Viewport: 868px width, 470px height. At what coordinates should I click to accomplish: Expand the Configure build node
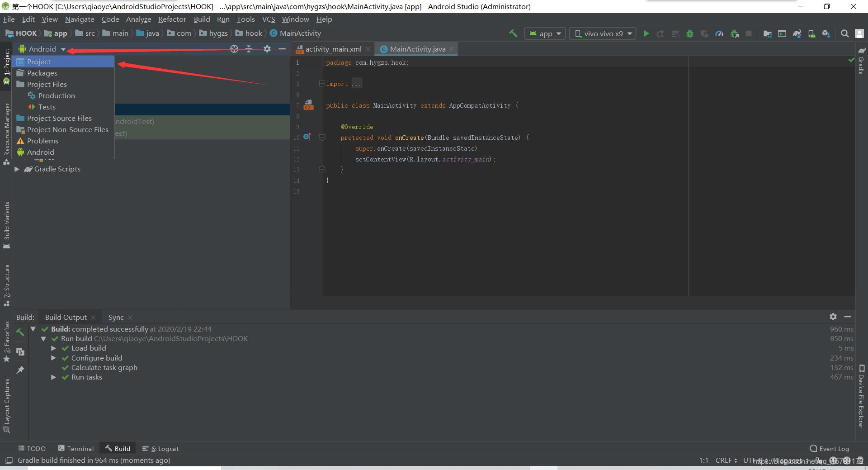(x=53, y=358)
